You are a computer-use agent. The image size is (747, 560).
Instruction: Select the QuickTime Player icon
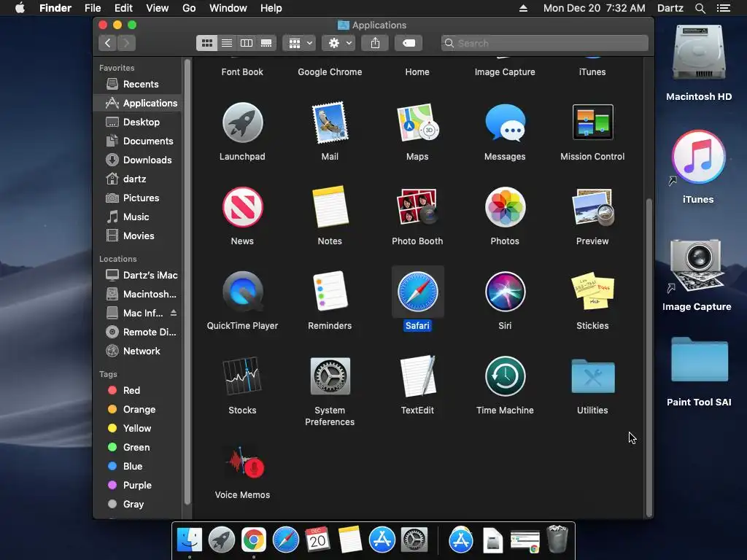[x=242, y=292]
